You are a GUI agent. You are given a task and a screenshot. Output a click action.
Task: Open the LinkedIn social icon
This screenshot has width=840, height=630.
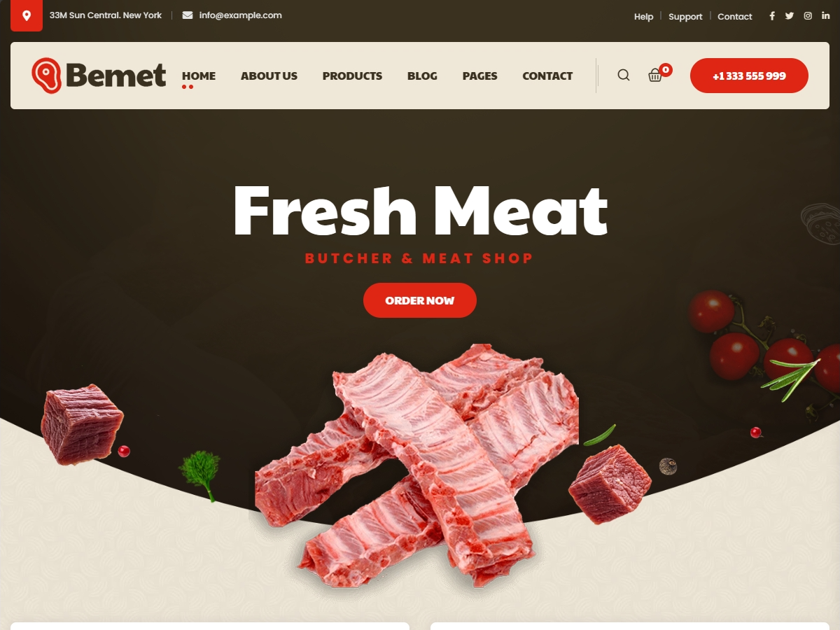pos(826,16)
